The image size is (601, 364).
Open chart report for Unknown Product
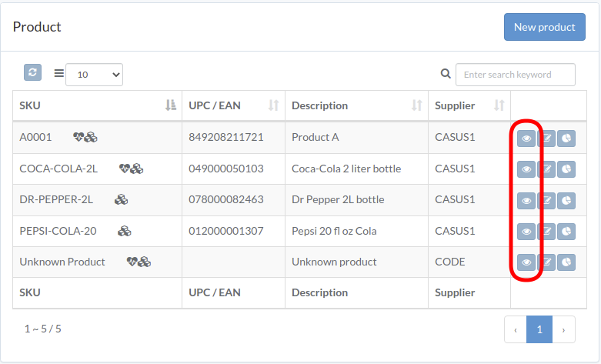click(x=566, y=262)
